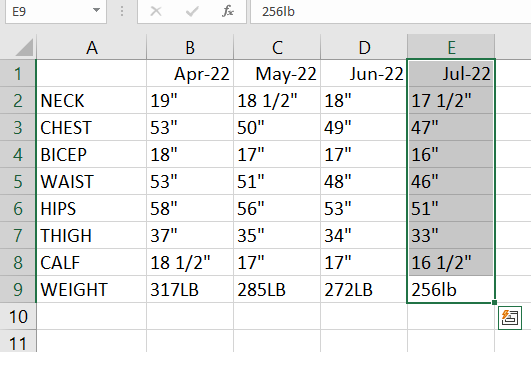531x378 pixels.
Task: Select row 2 header
Action: [18, 100]
